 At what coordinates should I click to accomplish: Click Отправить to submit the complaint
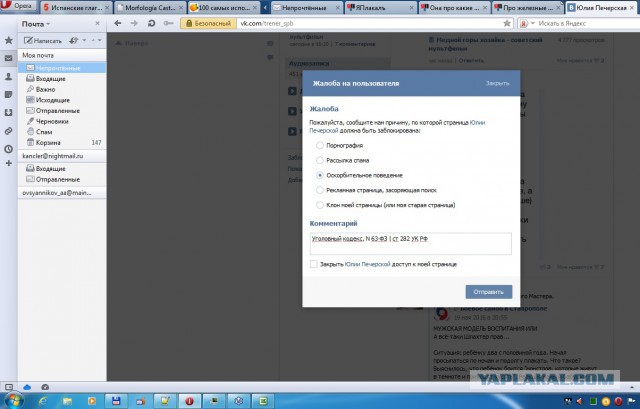tap(489, 292)
